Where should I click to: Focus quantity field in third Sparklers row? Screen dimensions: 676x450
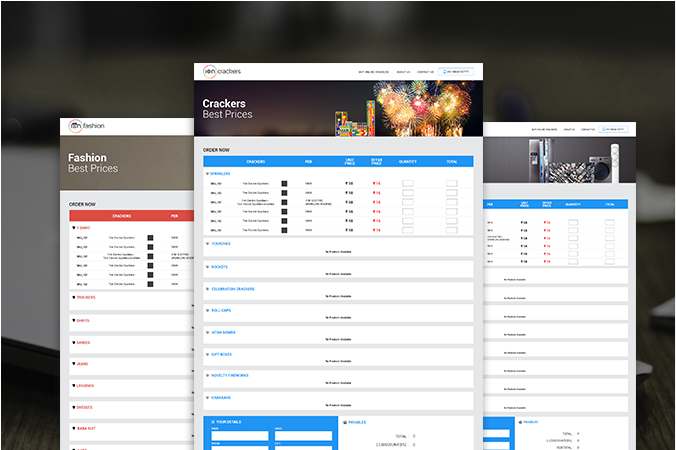408,202
